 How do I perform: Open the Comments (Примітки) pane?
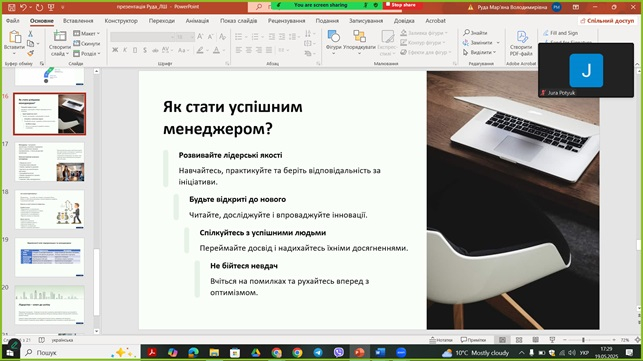click(473, 340)
